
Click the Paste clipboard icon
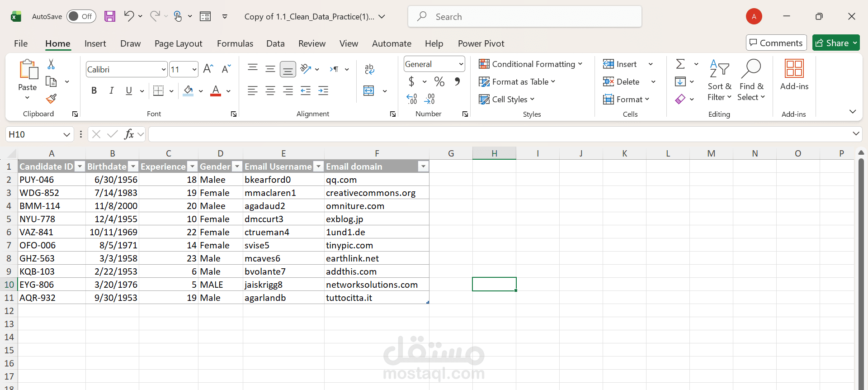coord(28,70)
